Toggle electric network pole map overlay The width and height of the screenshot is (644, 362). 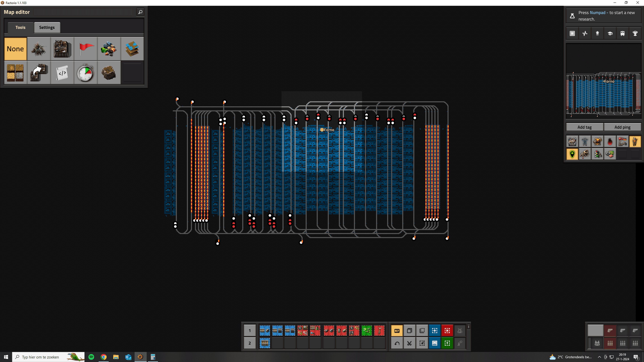pos(585,142)
